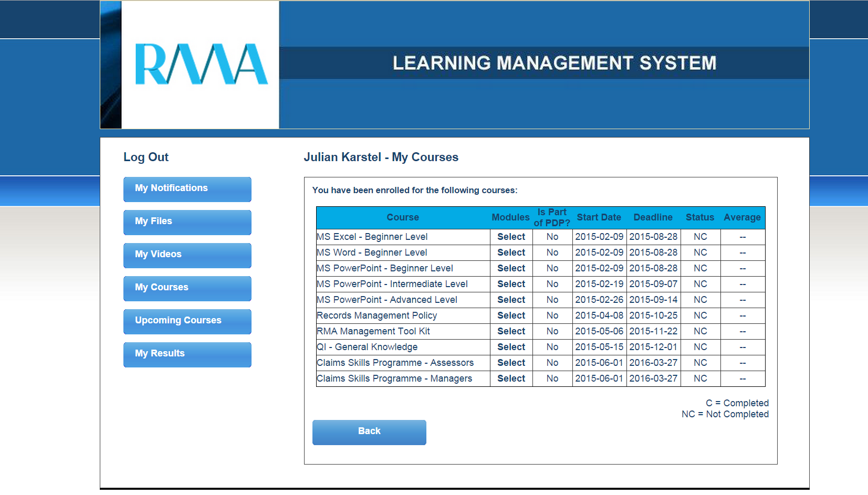Open My Files

187,222
